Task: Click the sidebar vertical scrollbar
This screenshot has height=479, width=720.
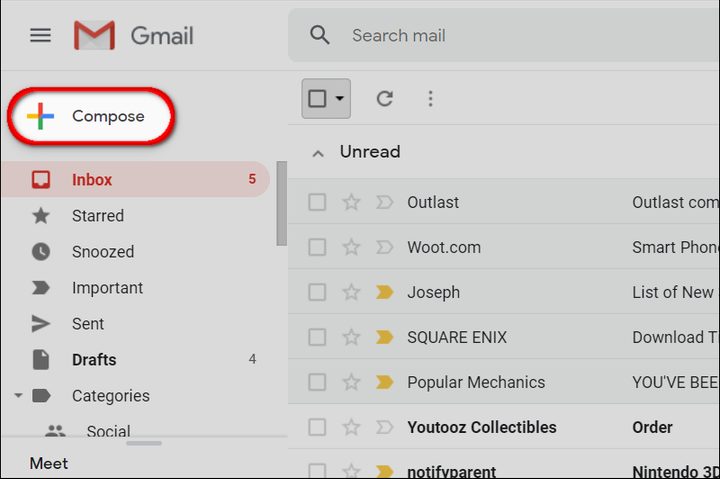Action: click(281, 203)
